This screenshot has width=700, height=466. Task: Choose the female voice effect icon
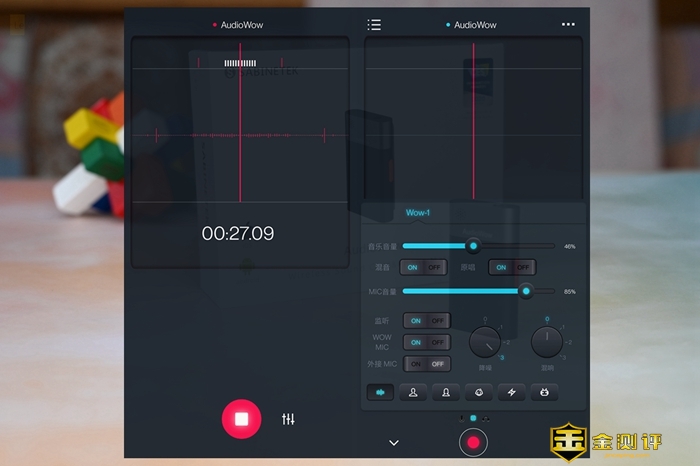point(446,393)
